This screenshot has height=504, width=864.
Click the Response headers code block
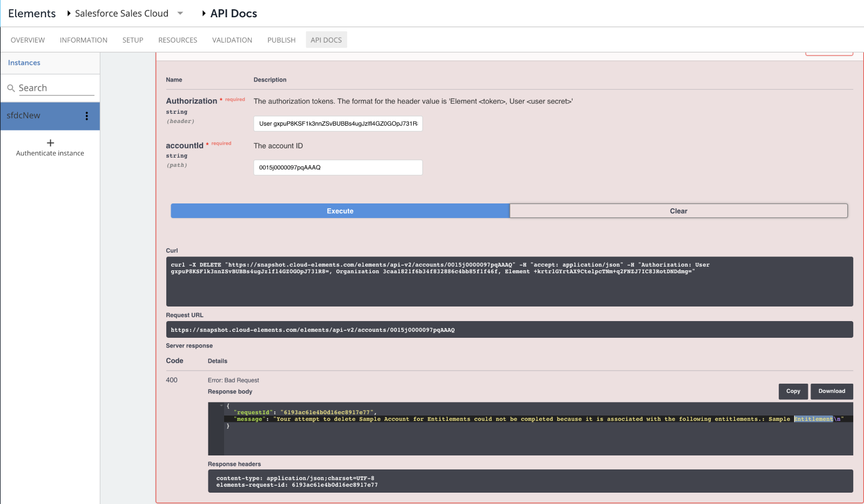pyautogui.click(x=530, y=481)
